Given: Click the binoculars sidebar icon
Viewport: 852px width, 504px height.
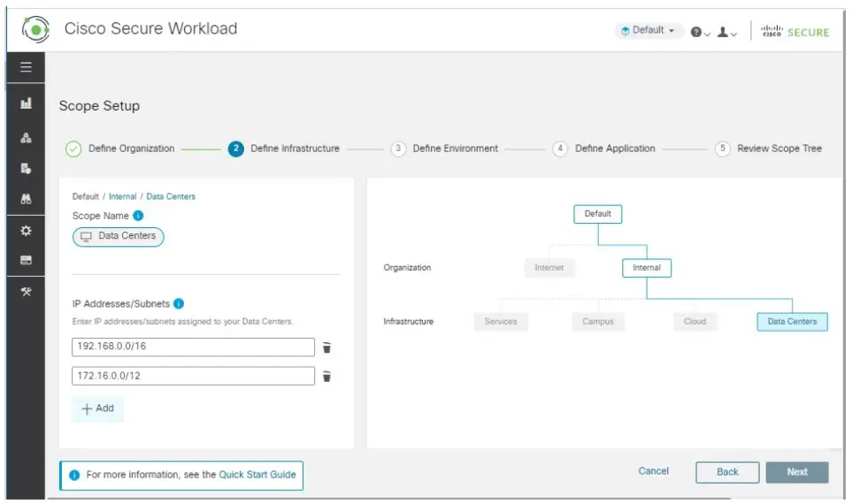Looking at the screenshot, I should tap(26, 200).
